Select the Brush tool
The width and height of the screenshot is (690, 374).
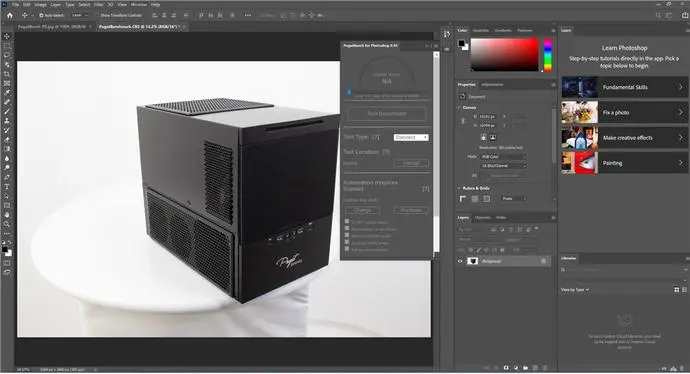(x=7, y=111)
